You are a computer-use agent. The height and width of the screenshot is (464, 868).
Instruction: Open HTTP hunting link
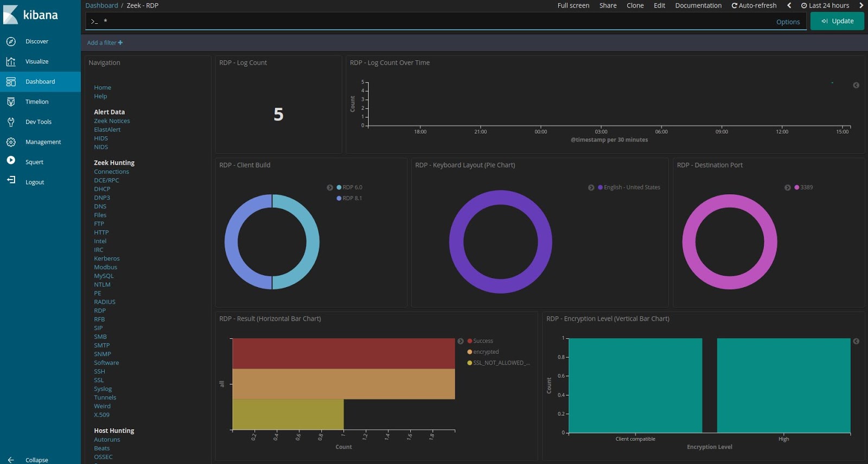[101, 232]
